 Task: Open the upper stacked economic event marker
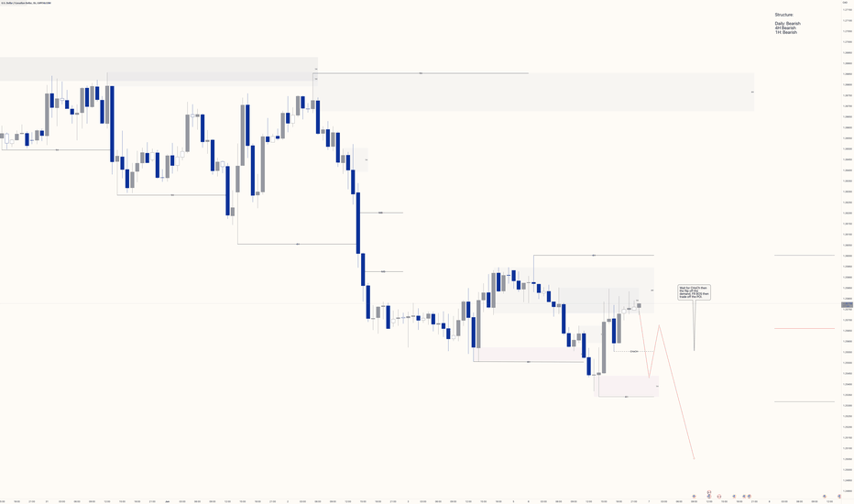pyautogui.click(x=709, y=492)
